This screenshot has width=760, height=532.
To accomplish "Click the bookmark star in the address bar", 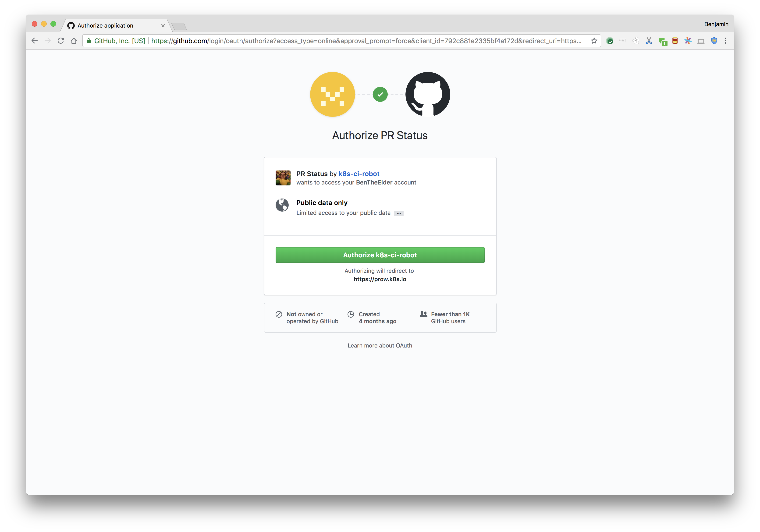I will [x=594, y=41].
